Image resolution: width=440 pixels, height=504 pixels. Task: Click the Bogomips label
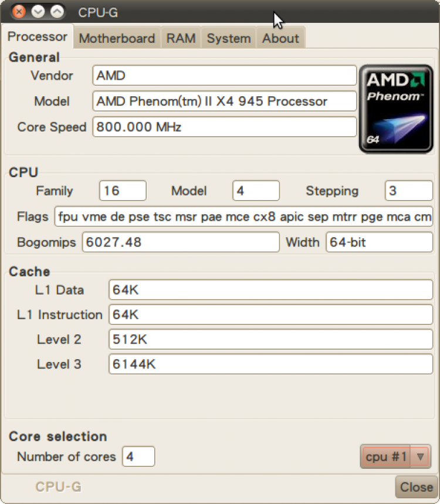pos(46,242)
